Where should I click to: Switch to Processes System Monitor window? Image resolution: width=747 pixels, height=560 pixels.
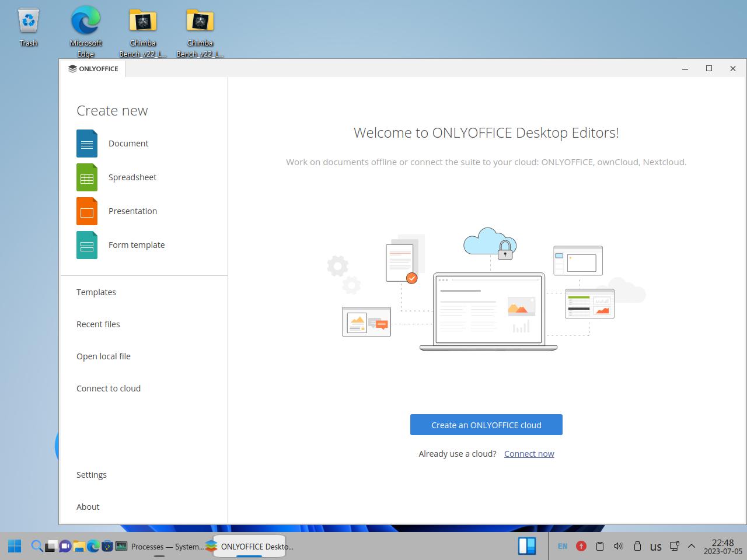pos(159,547)
